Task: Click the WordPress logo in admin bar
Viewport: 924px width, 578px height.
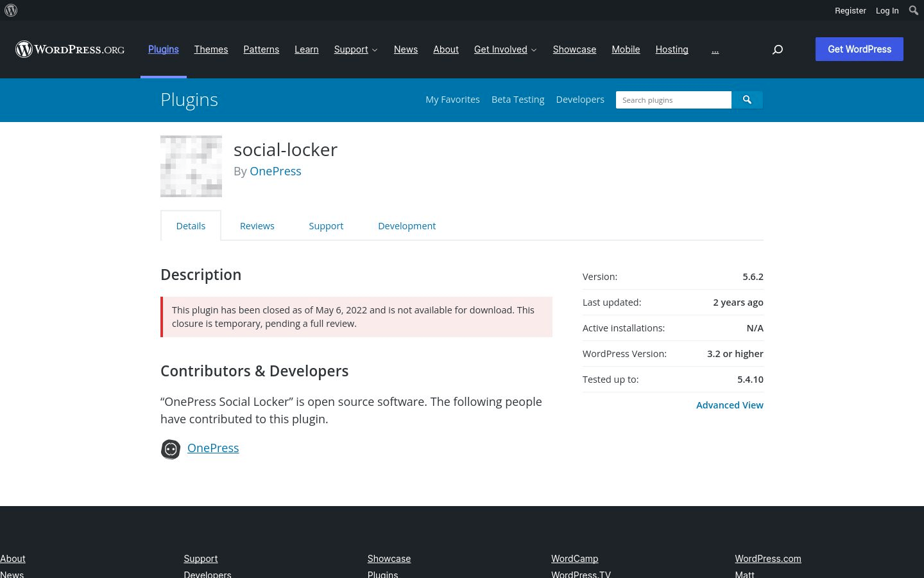Action: [11, 10]
